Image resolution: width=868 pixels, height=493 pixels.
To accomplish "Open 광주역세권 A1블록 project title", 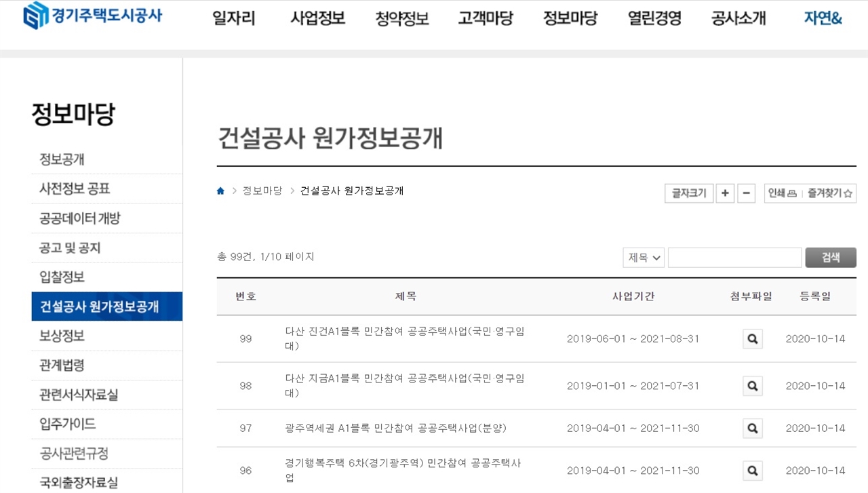I will point(396,428).
